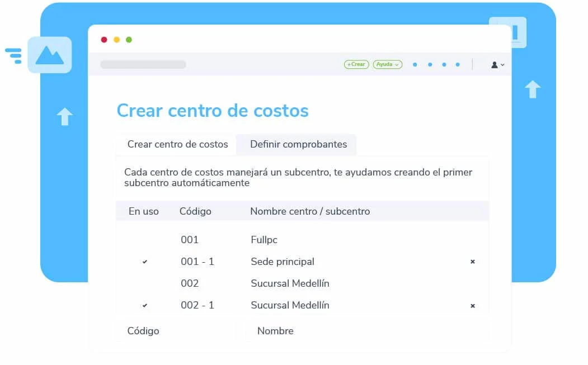This screenshot has width=588, height=365.
Task: Disable En uso for subcentro 002-1
Action: (x=145, y=305)
